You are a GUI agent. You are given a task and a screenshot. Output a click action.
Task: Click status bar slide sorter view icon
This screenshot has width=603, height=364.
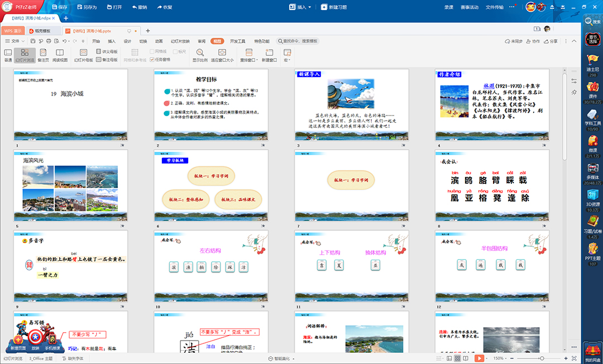pyautogui.click(x=457, y=358)
